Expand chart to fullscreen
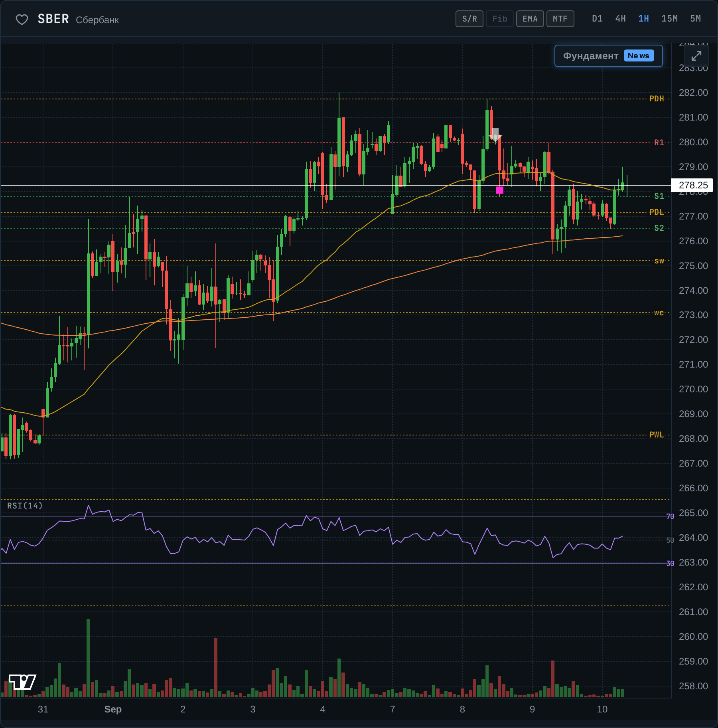 pyautogui.click(x=696, y=56)
